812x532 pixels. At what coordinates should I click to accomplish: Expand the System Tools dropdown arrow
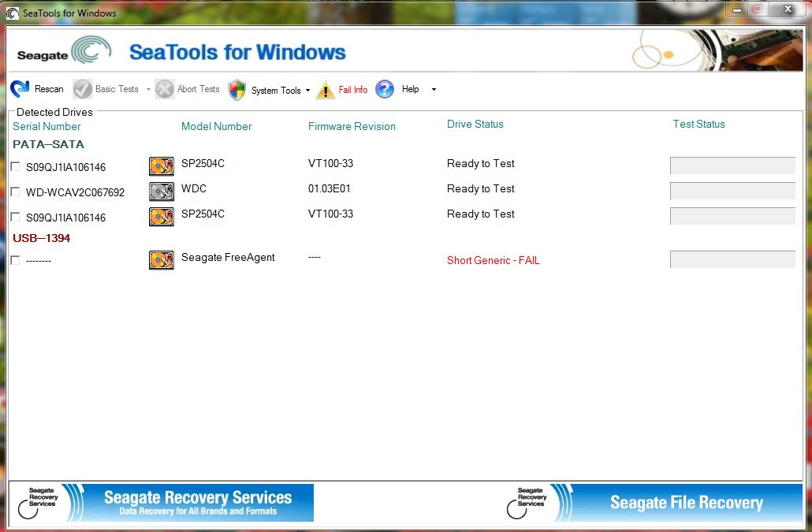point(307,90)
